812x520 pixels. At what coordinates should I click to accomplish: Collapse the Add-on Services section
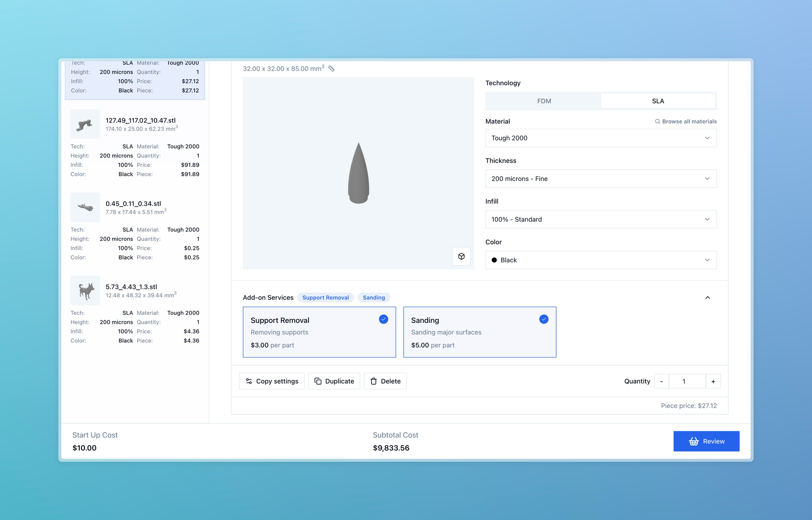(x=708, y=298)
